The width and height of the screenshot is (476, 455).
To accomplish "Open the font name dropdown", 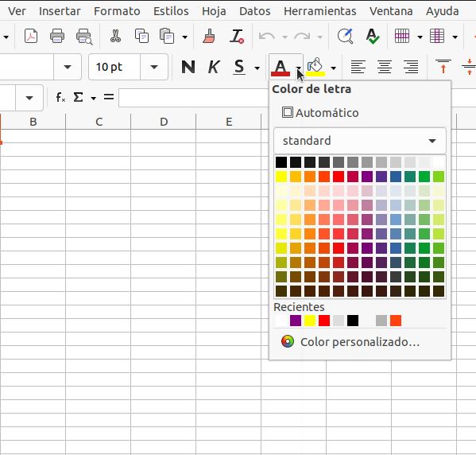I will pyautogui.click(x=68, y=67).
